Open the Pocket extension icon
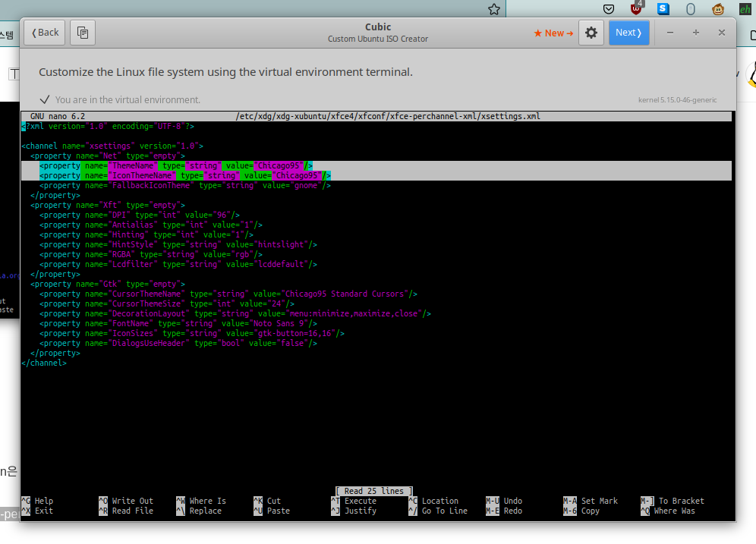The image size is (756, 544). click(x=609, y=9)
